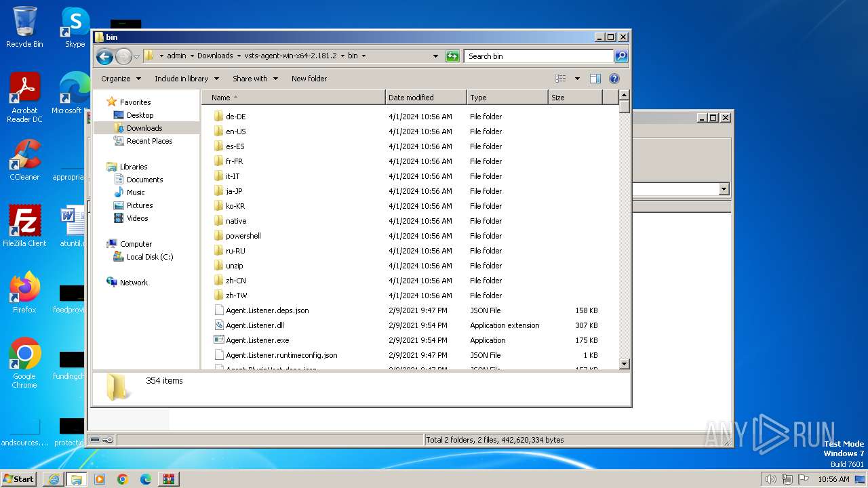
Task: Sort by the Date modified column header
Action: click(x=426, y=98)
